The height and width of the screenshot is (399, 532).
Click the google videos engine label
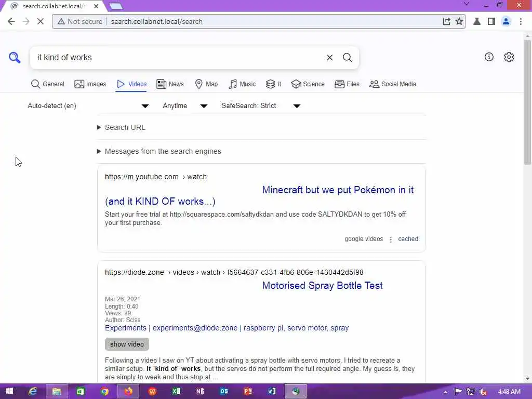(x=364, y=239)
